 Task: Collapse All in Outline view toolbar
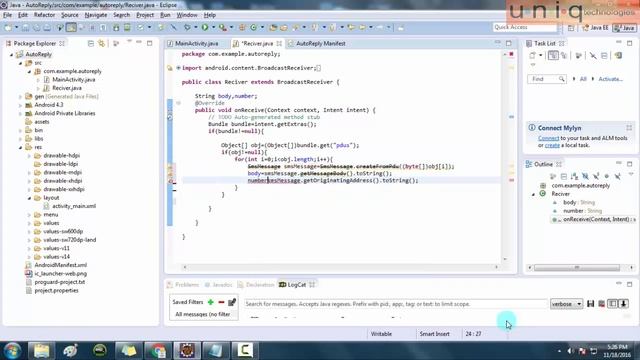click(x=564, y=176)
